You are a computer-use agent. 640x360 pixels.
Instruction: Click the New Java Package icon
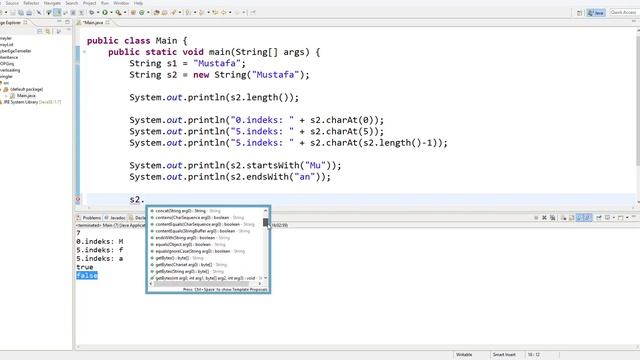point(133,13)
